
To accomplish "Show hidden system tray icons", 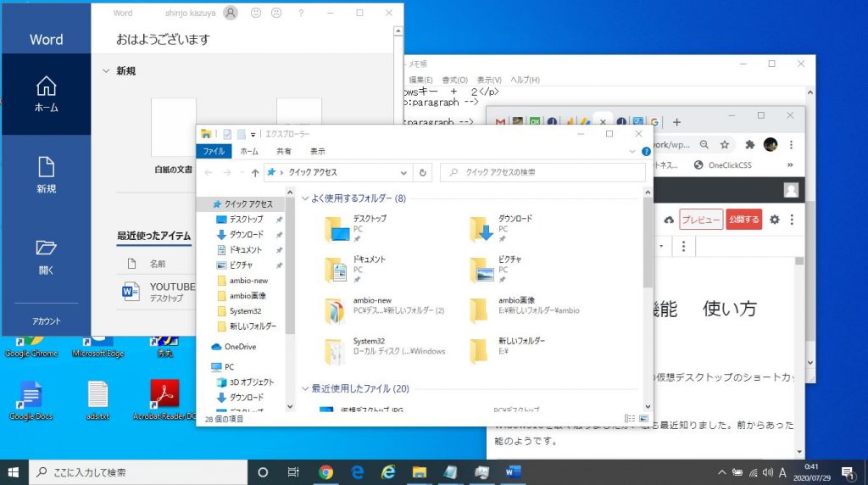I will point(721,472).
